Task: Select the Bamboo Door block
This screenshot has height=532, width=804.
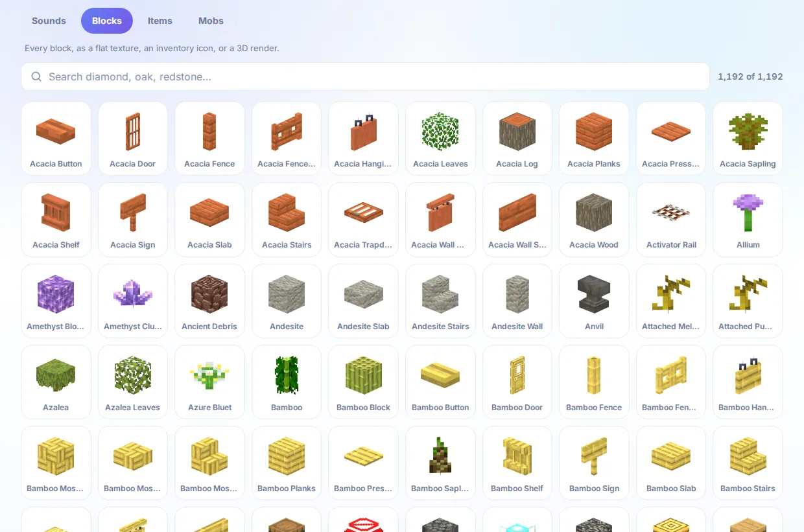Action: (x=517, y=382)
